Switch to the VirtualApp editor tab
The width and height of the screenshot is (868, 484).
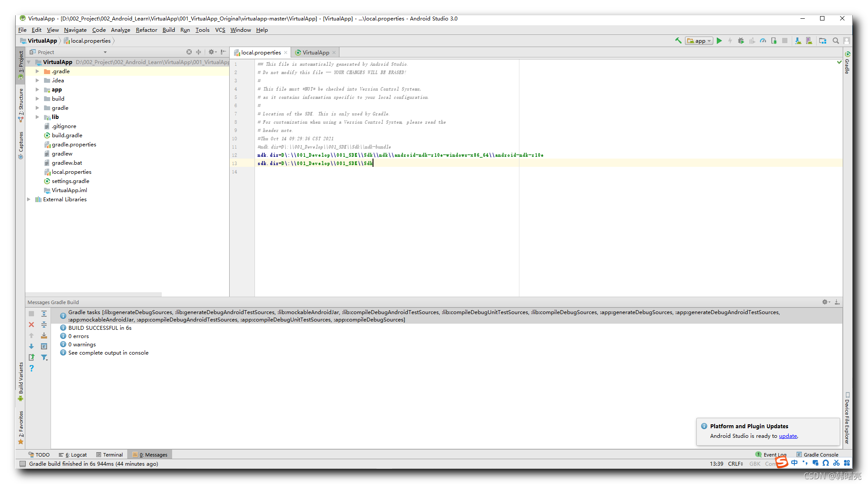pyautogui.click(x=315, y=52)
